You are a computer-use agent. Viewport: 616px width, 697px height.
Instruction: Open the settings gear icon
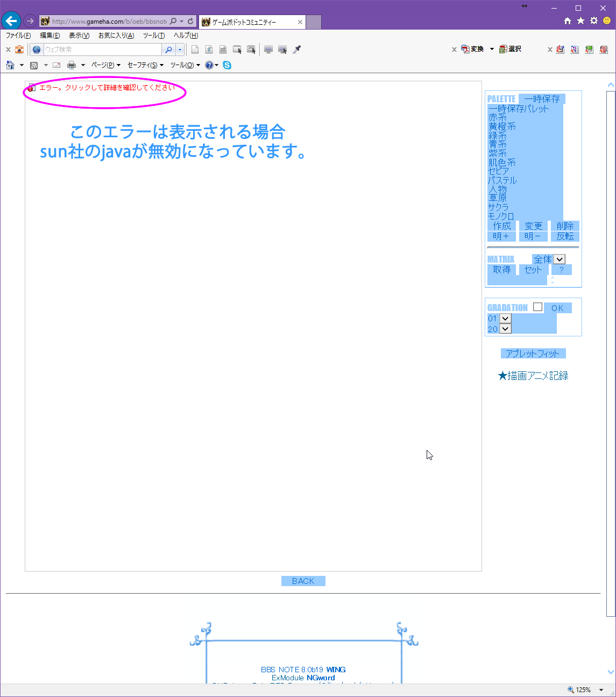pos(593,21)
